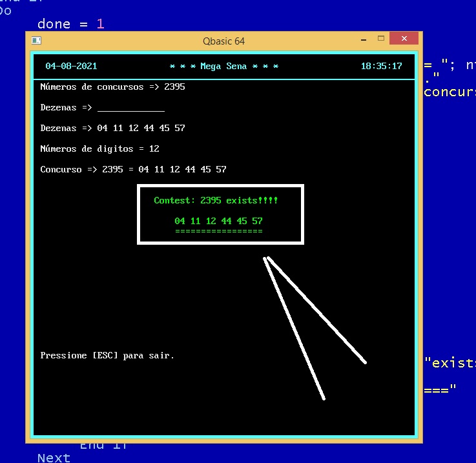Close the Qbasic 64 window

tap(404, 39)
